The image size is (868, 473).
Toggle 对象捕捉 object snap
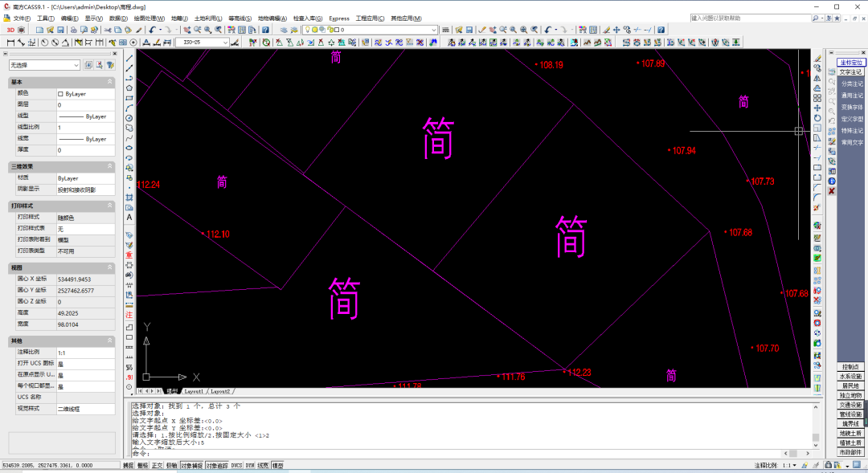pos(191,466)
